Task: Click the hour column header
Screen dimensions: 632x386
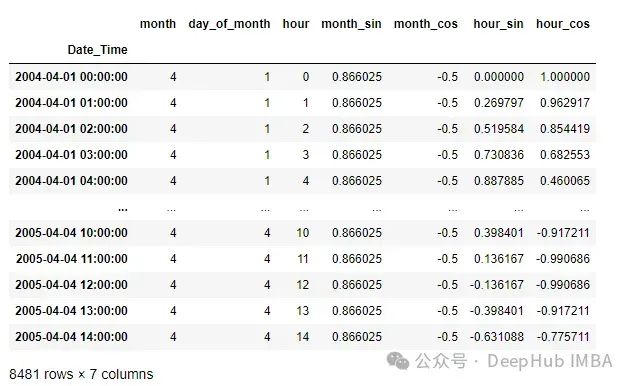Action: [295, 24]
